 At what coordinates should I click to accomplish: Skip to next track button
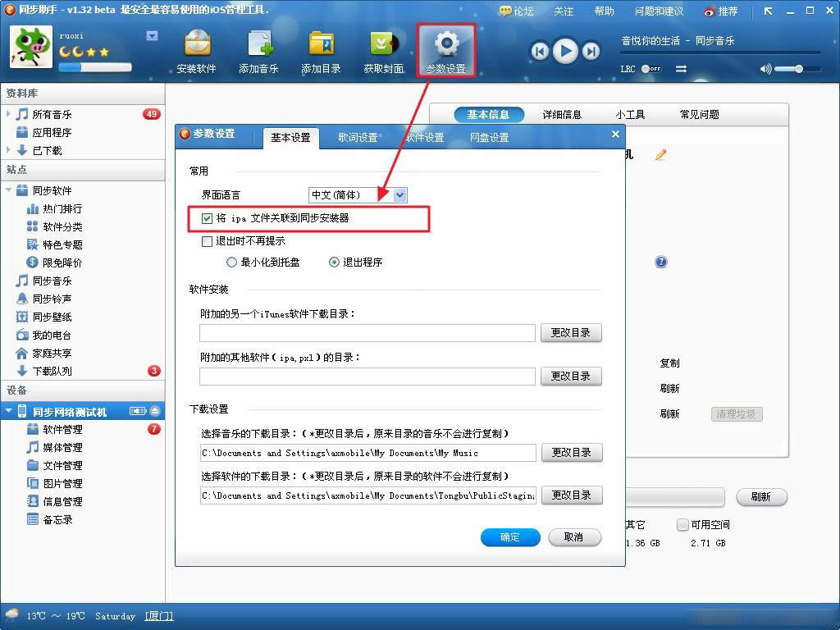pyautogui.click(x=591, y=52)
